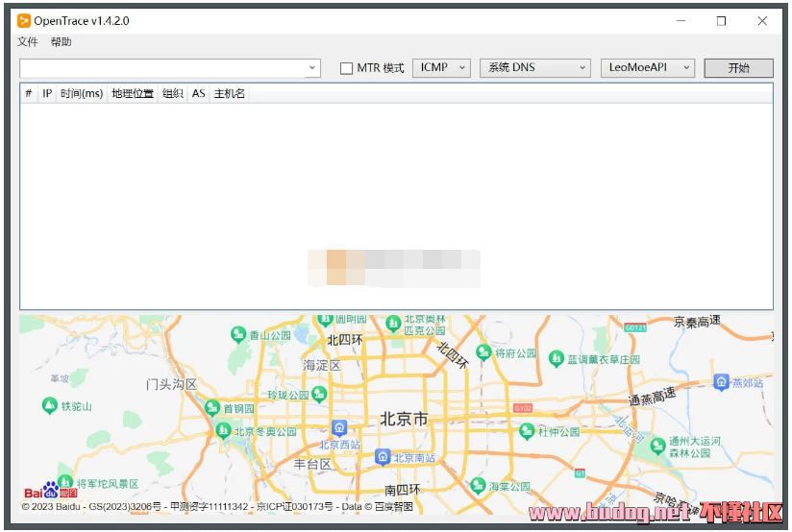Click the OpenTrace app icon in title bar

tap(24, 20)
